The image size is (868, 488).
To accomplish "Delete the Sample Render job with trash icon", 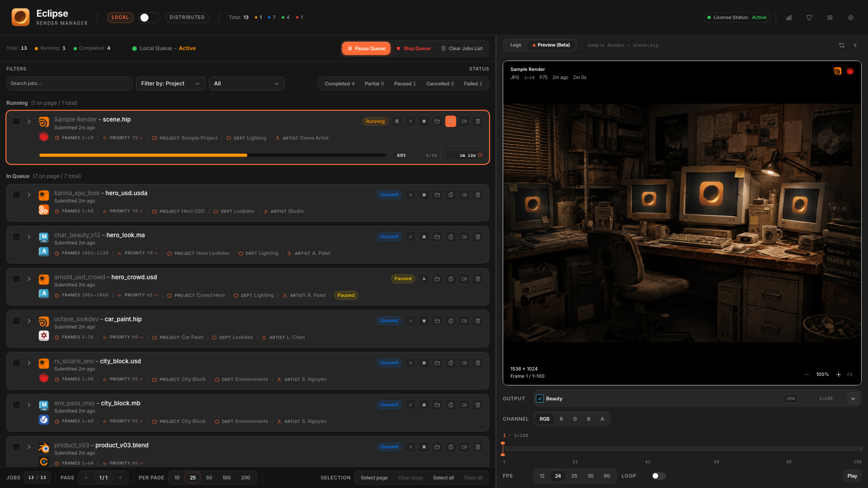I will (478, 121).
